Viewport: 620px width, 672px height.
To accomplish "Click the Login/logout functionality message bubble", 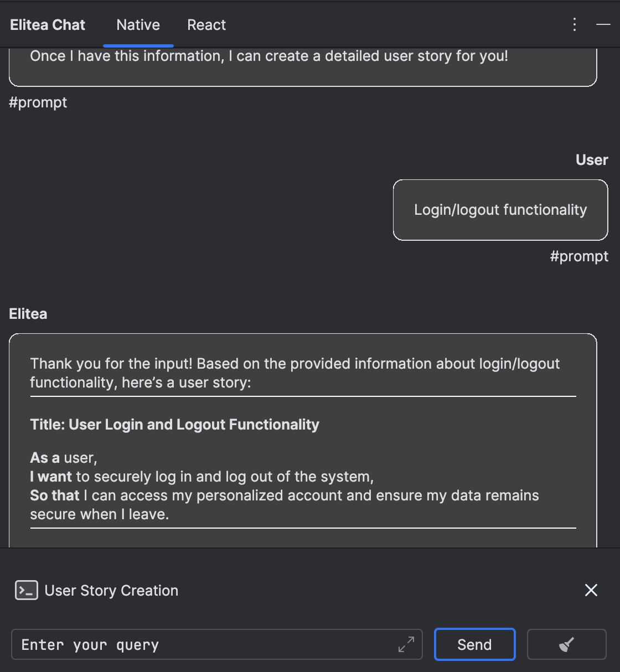I will pyautogui.click(x=500, y=210).
